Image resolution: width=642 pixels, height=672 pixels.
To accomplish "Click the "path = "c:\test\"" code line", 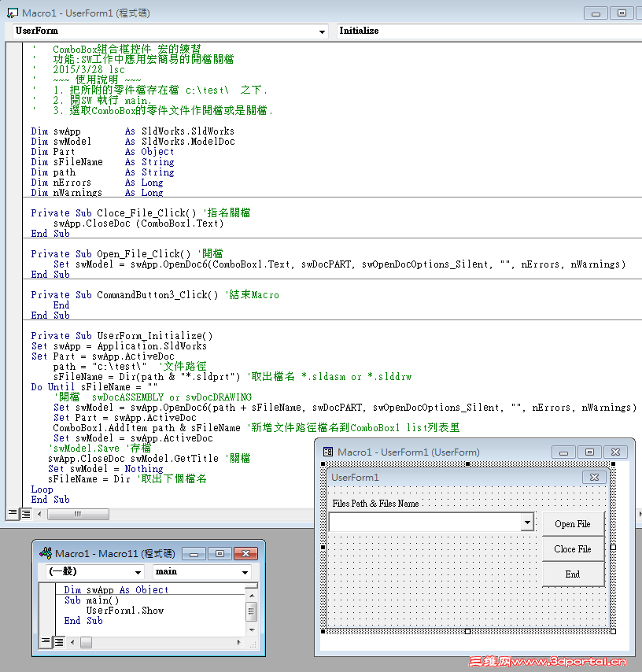I will 100,367.
